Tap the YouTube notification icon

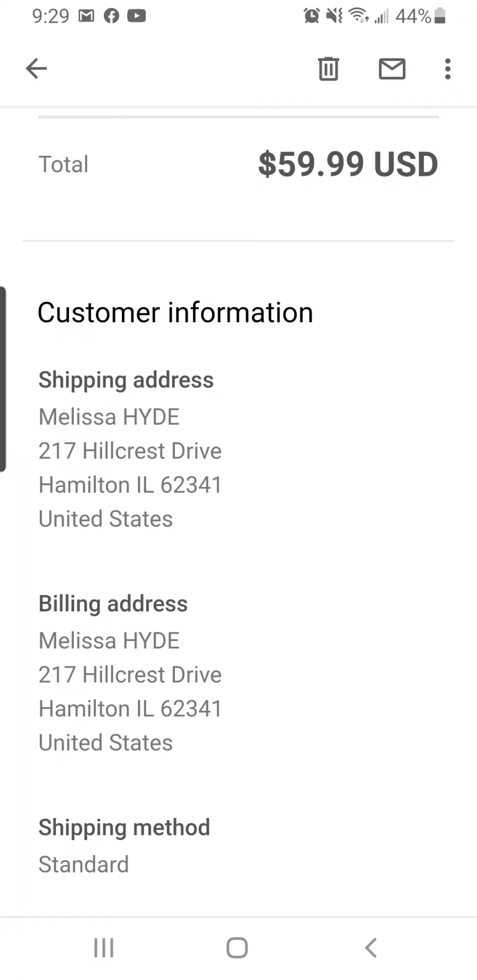(137, 16)
